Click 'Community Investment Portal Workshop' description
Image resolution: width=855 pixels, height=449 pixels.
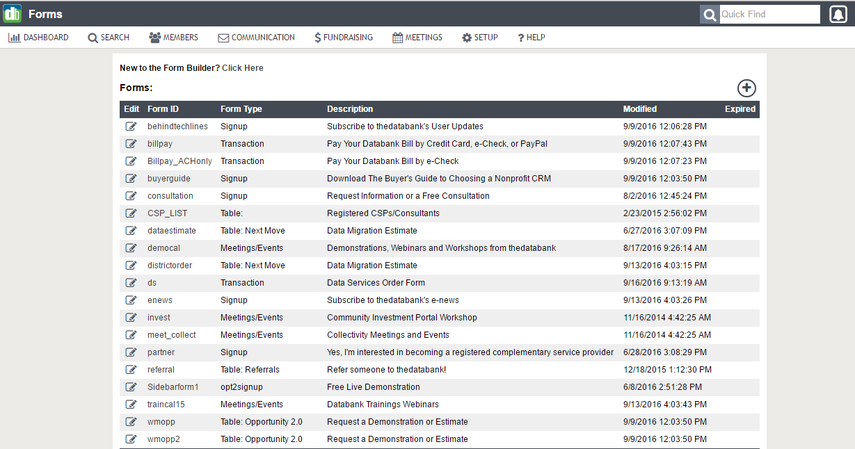[402, 318]
